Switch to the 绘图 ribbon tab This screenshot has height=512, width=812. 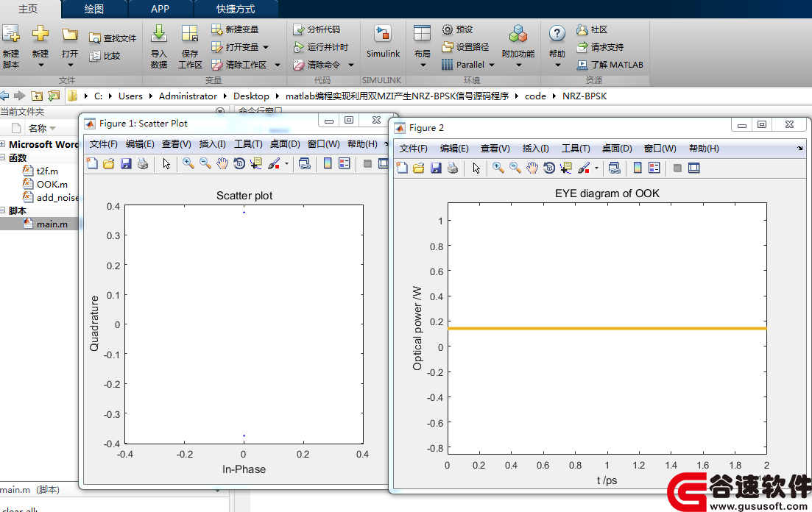tap(93, 9)
